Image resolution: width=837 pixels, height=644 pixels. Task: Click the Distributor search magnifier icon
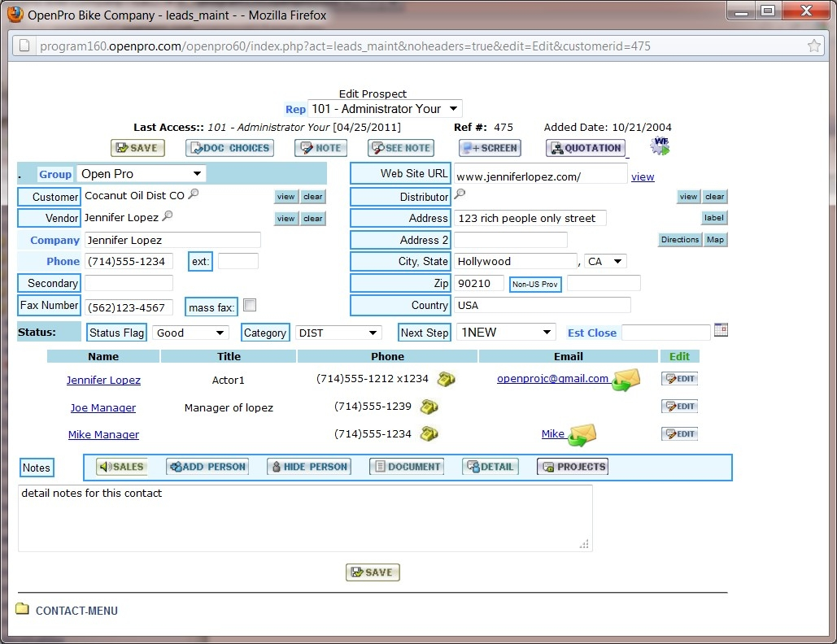(460, 194)
